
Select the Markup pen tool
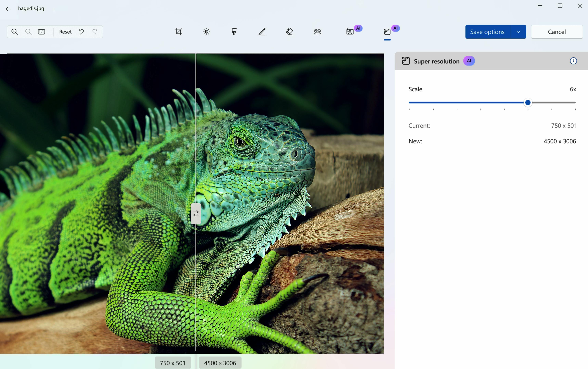[x=262, y=32]
